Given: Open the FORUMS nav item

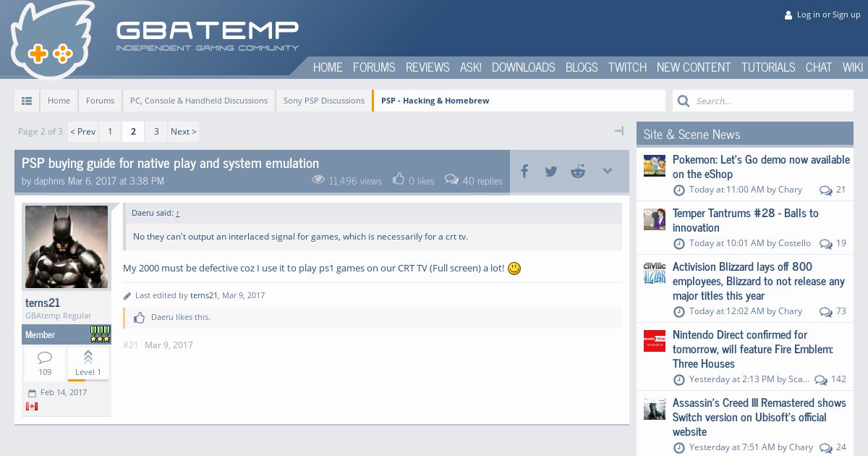Looking at the screenshot, I should tap(374, 67).
